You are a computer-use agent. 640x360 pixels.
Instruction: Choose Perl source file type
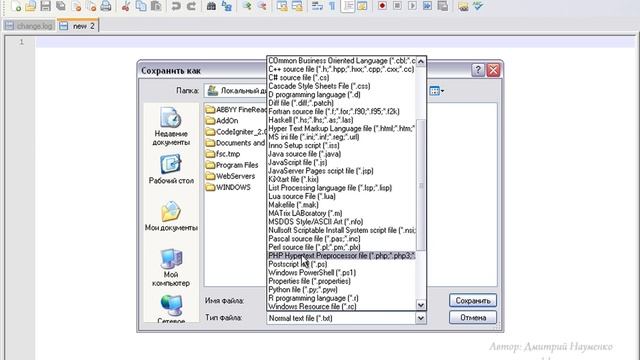point(341,247)
